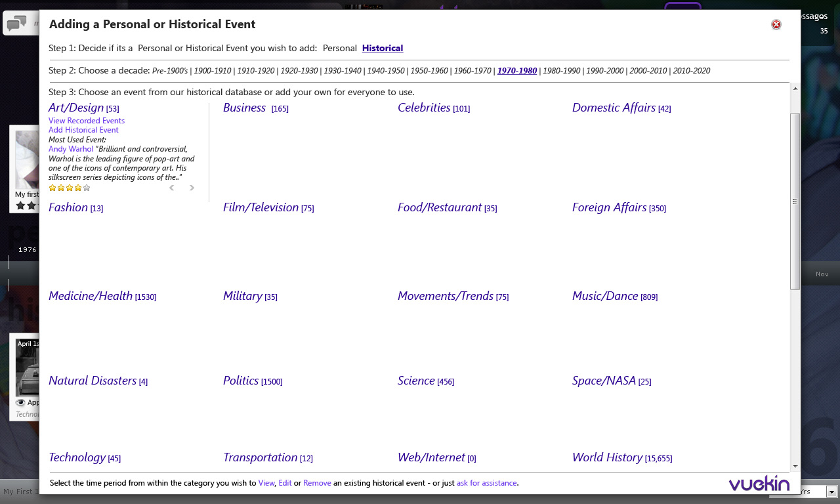Choose the 1900-1910 decade
Image resolution: width=840 pixels, height=504 pixels.
[x=213, y=71]
